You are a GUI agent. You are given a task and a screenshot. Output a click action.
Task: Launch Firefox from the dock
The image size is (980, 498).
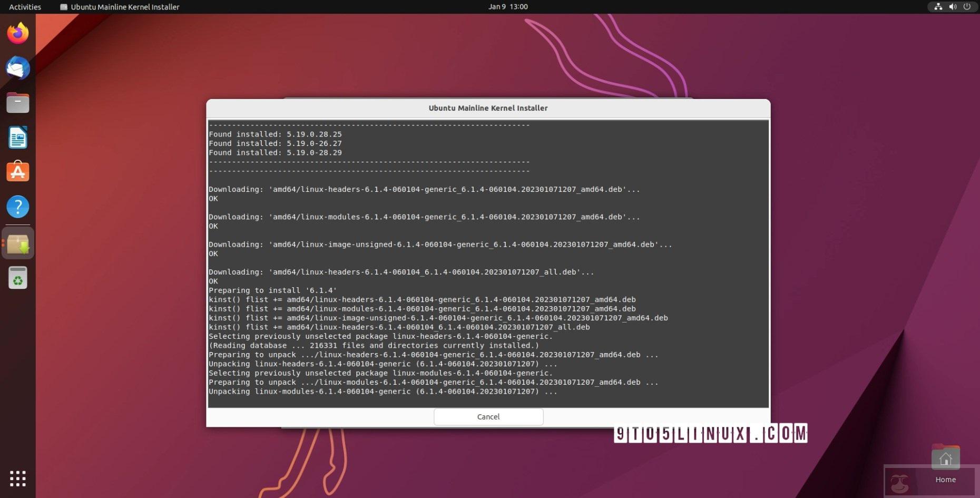click(x=17, y=33)
